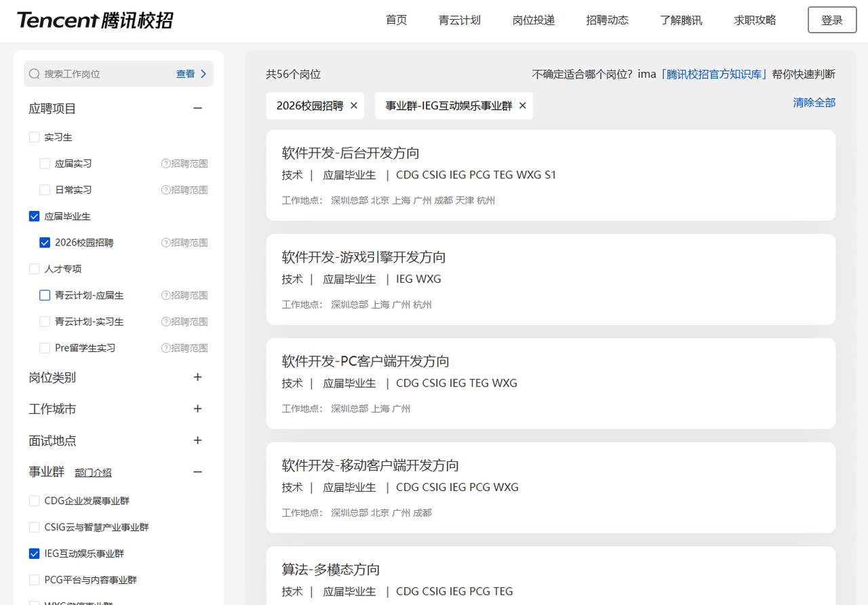
Task: Click 招聘范围 help icon beside 2026校园招聘
Action: click(165, 243)
